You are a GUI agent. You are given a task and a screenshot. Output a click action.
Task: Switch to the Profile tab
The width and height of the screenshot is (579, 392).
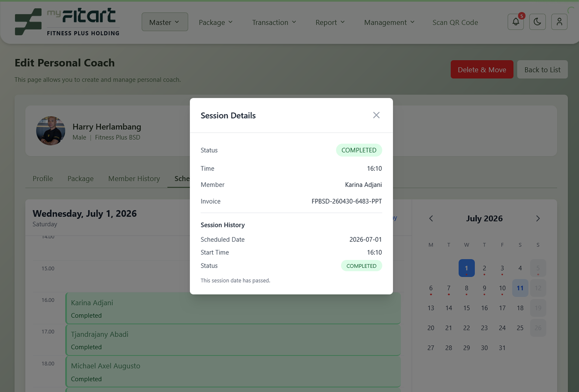43,179
